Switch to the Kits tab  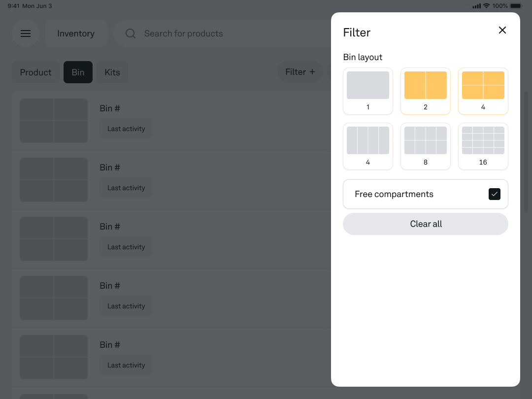[x=112, y=72]
